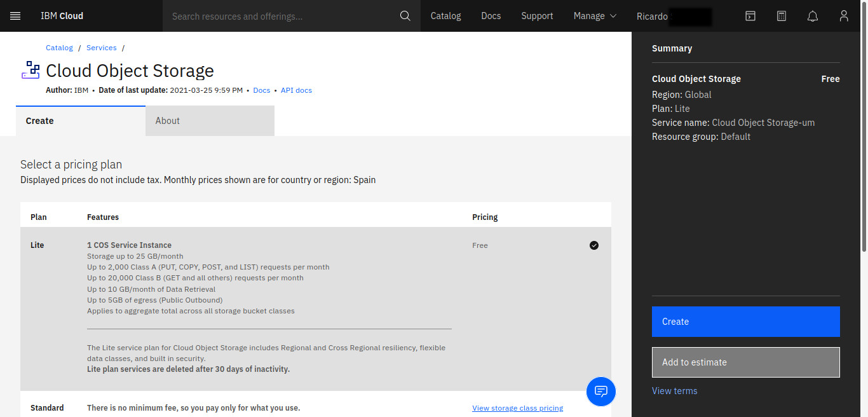Open the Docs link under the title
This screenshot has height=417, width=868.
click(262, 90)
